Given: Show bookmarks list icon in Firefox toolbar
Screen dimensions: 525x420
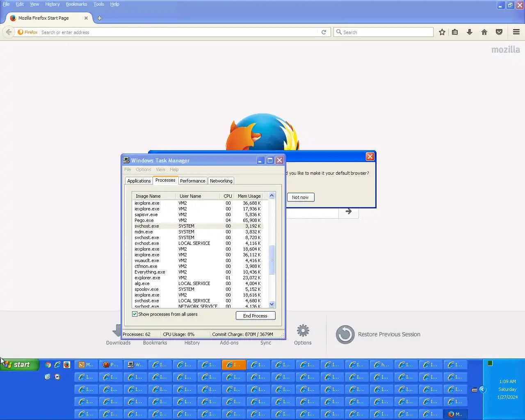Looking at the screenshot, I should click(x=455, y=32).
